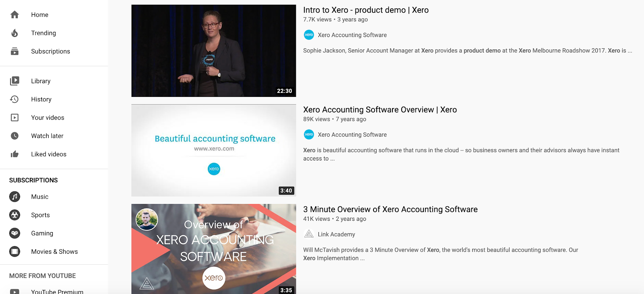This screenshot has height=294, width=644.
Task: Click the Your videos play-box icon
Action: [x=14, y=117]
